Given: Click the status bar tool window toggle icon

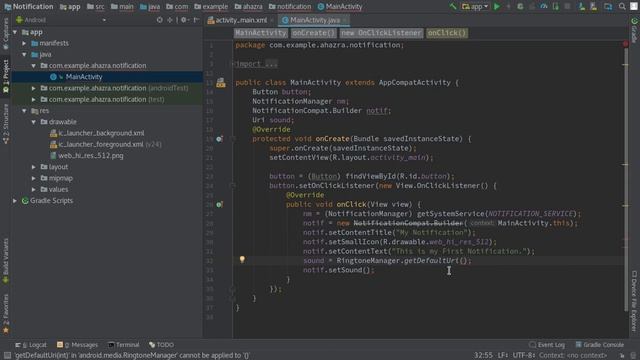Looking at the screenshot, I should (x=7, y=356).
